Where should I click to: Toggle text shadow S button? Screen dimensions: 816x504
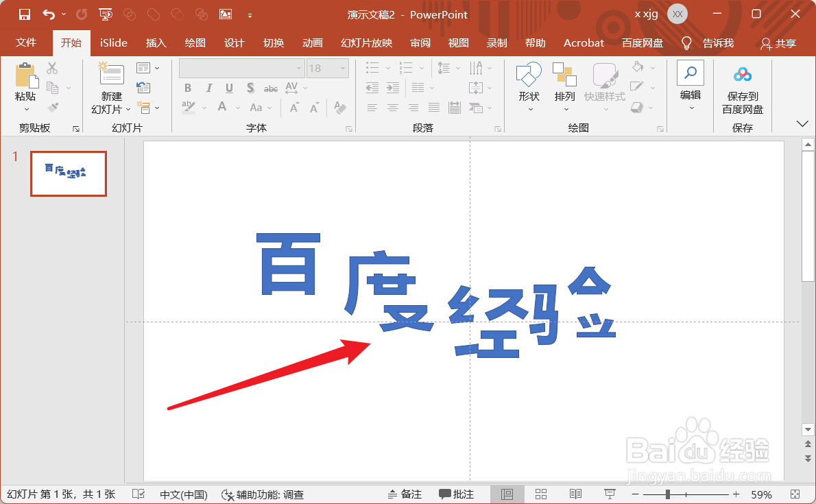click(x=250, y=88)
